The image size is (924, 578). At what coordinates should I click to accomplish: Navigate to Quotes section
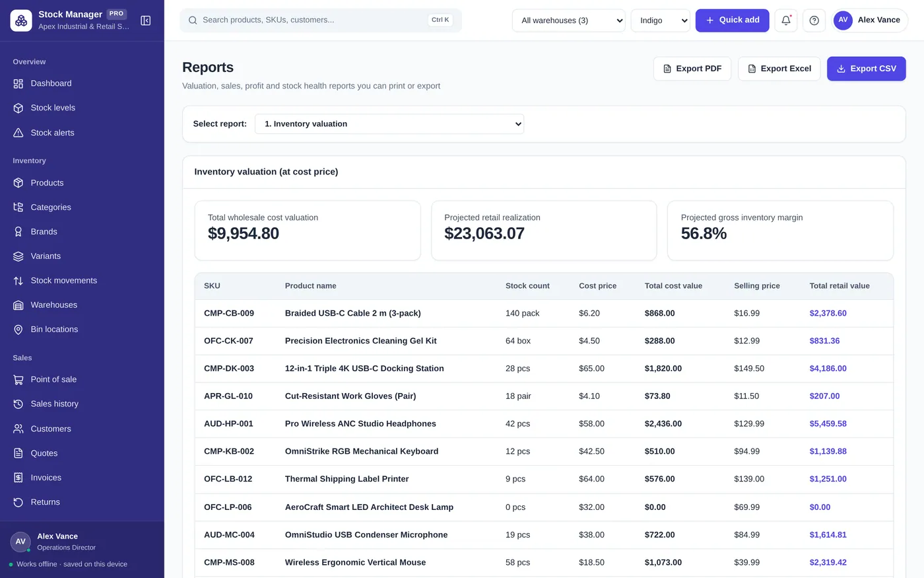pos(82,453)
